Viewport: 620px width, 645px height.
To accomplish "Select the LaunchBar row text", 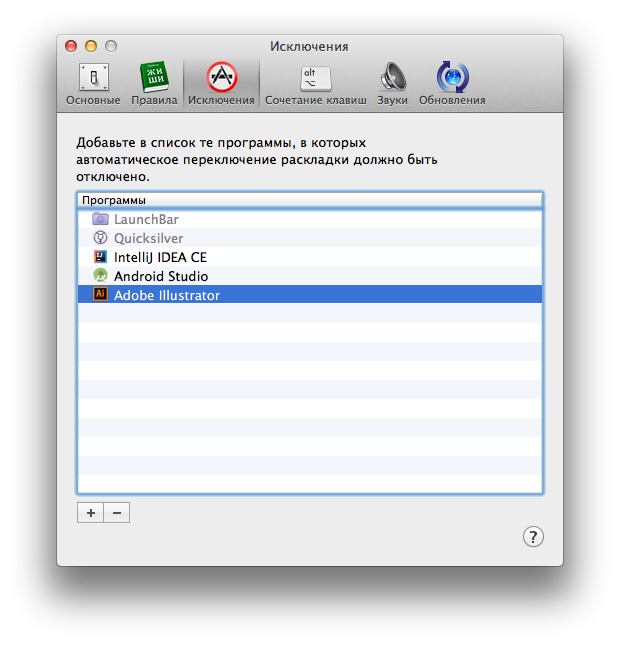I will pyautogui.click(x=146, y=220).
